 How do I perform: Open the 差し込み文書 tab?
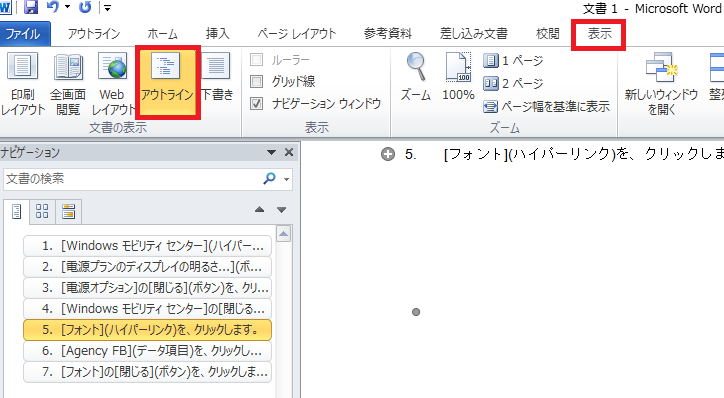474,34
